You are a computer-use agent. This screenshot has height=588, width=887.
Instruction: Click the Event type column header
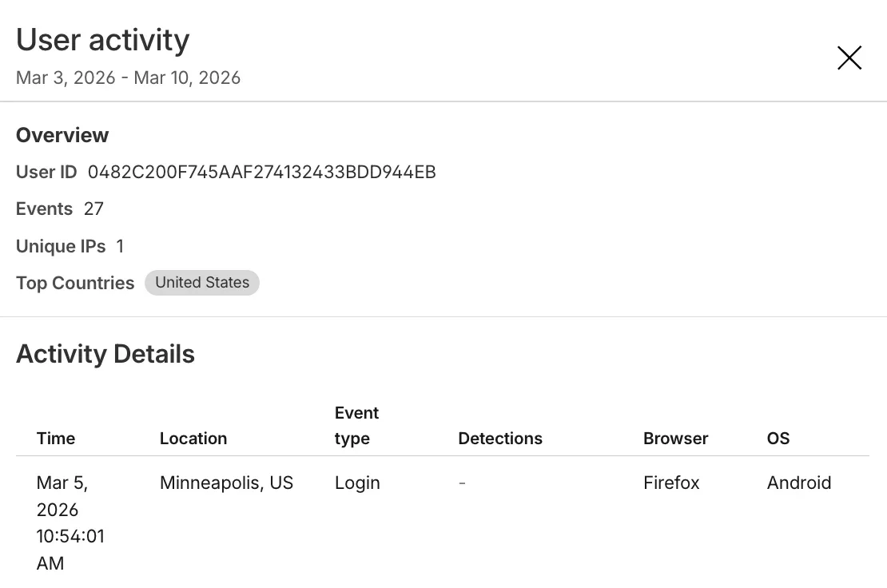click(356, 425)
